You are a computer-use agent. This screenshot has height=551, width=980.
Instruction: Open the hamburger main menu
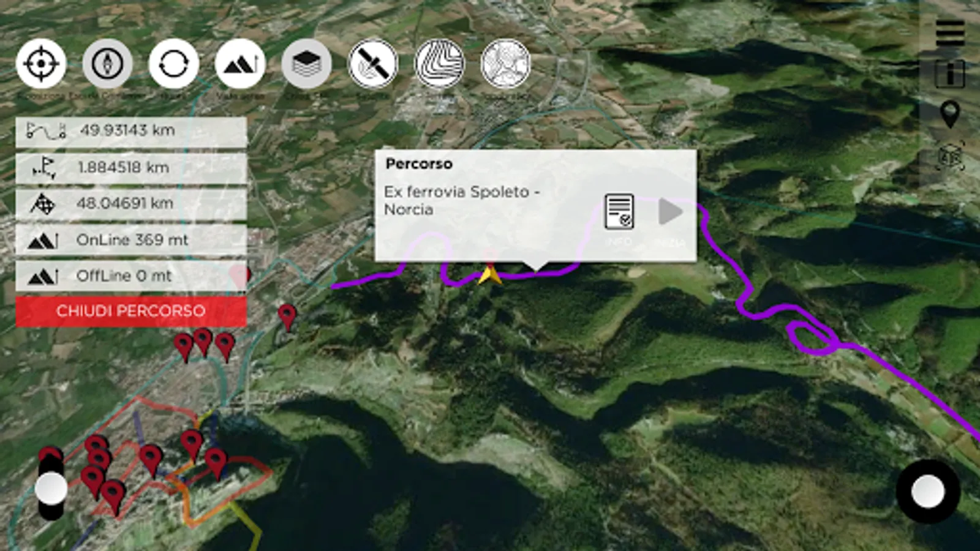pyautogui.click(x=950, y=32)
